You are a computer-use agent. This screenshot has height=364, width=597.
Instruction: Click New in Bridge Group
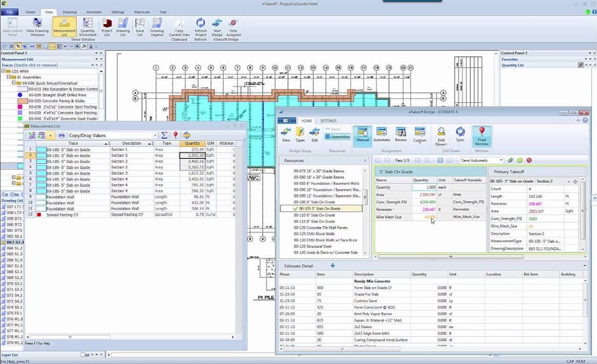(x=286, y=135)
